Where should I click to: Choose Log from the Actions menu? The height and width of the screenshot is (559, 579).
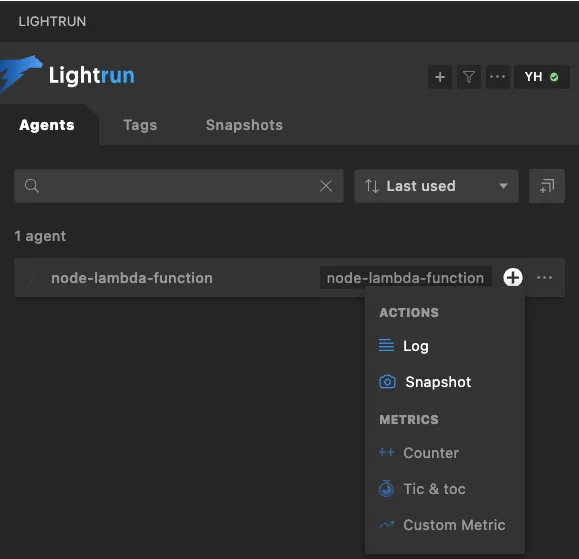coord(444,346)
